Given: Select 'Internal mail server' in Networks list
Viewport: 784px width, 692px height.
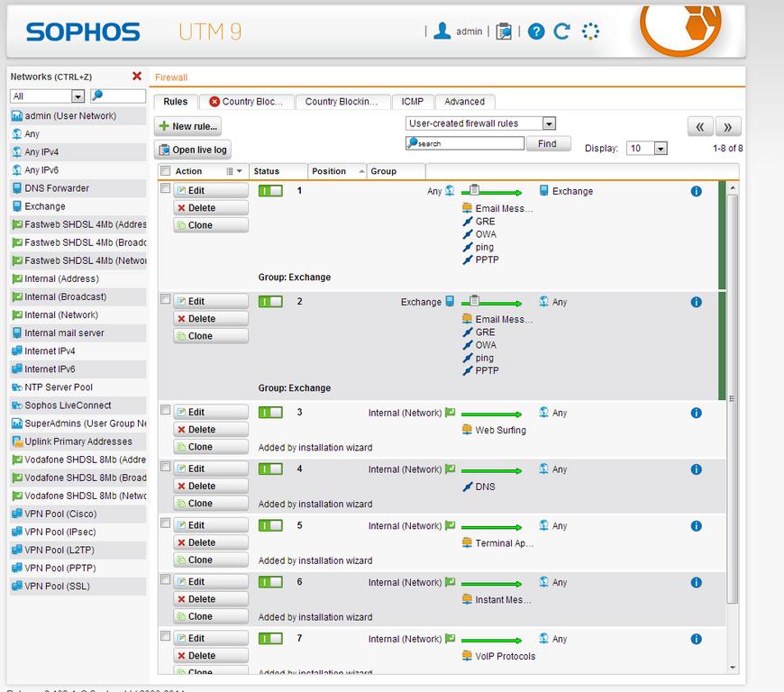Looking at the screenshot, I should click(x=78, y=333).
